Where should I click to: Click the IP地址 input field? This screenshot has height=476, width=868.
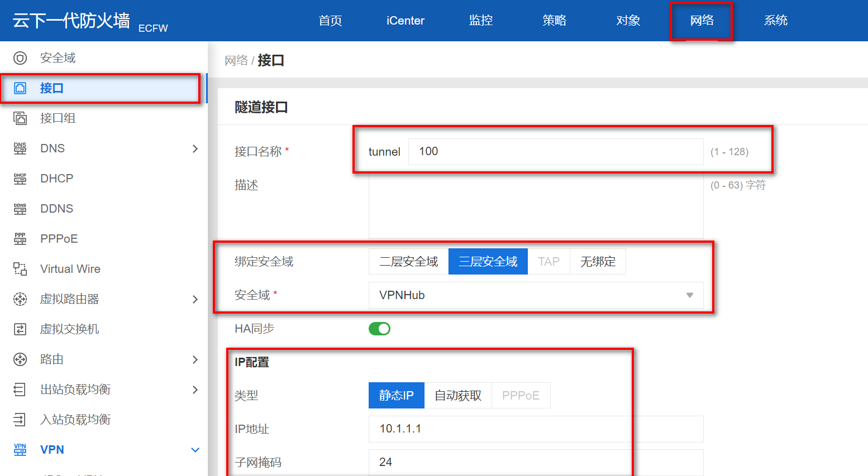click(535, 429)
